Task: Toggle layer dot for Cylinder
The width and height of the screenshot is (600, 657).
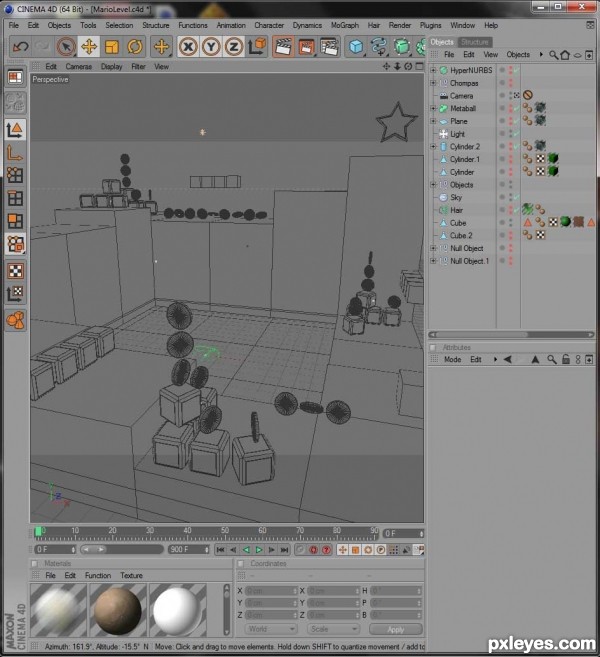Action: (502, 172)
